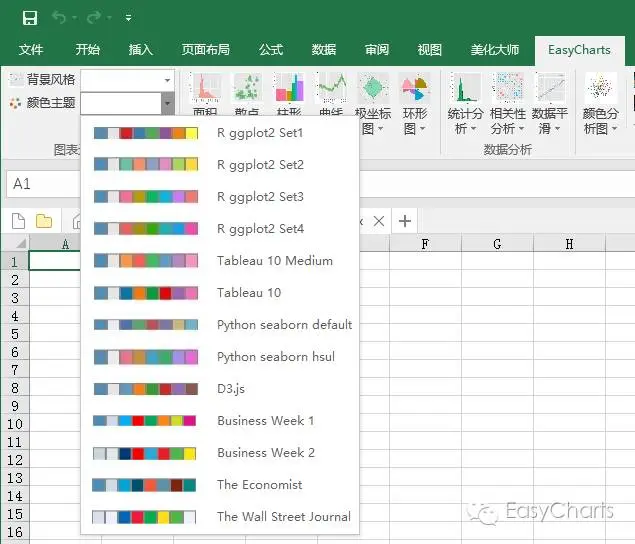The width and height of the screenshot is (635, 544).
Task: Expand the 极坐标图 dropdown arrow
Action: 381,129
